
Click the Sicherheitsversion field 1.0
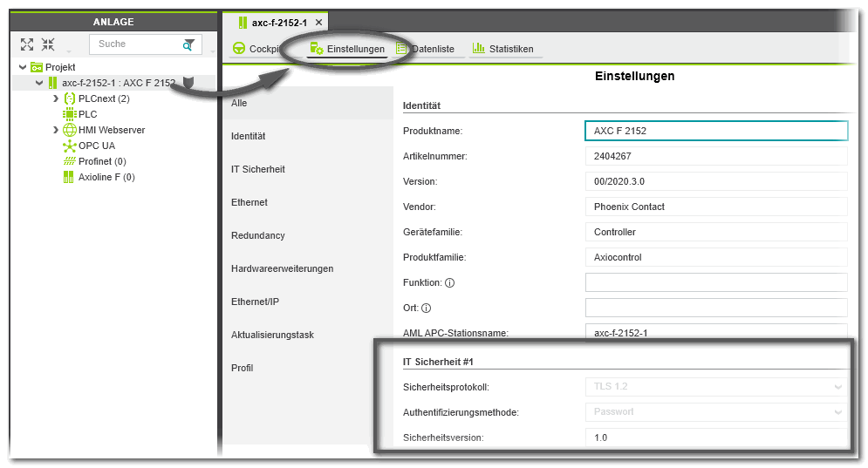(716, 437)
